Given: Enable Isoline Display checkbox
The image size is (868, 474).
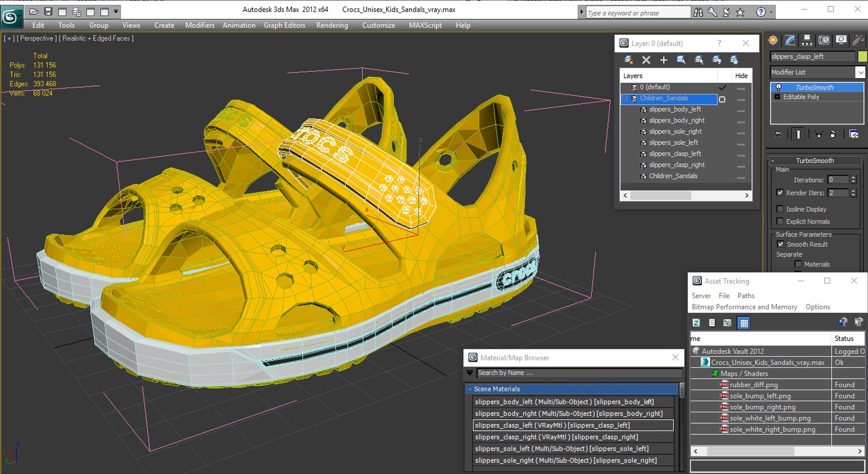Looking at the screenshot, I should coord(780,209).
